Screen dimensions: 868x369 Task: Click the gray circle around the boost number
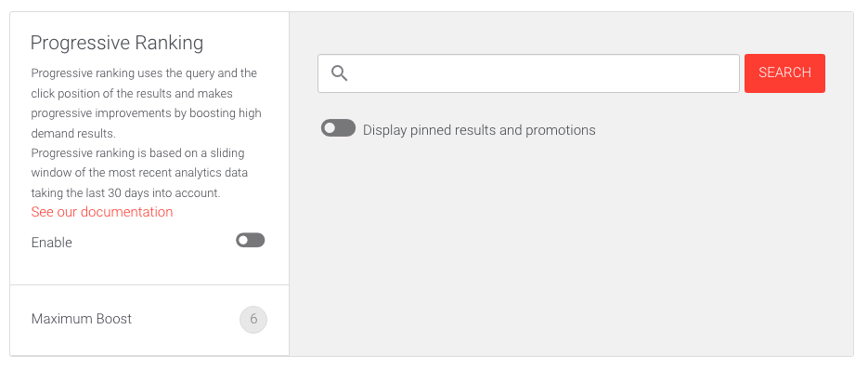point(253,320)
